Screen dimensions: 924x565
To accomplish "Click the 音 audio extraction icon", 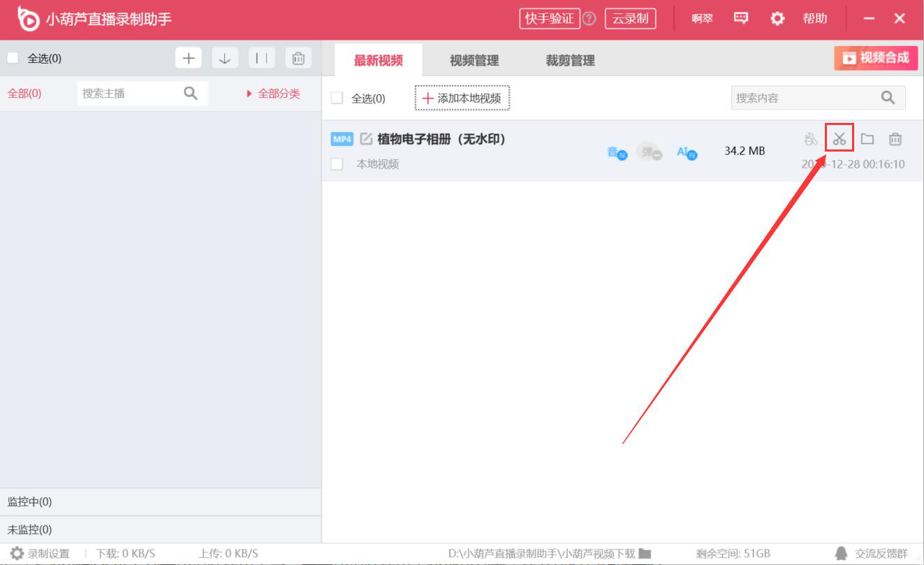I will point(616,152).
